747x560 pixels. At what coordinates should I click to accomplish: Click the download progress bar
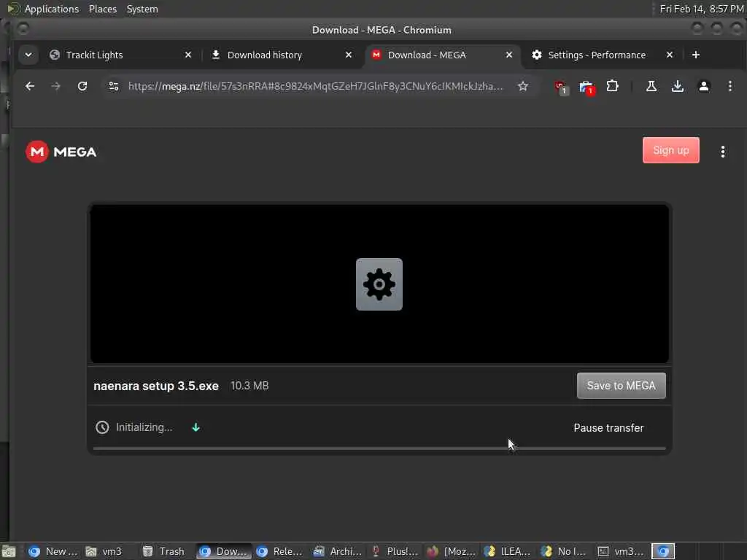[379, 448]
